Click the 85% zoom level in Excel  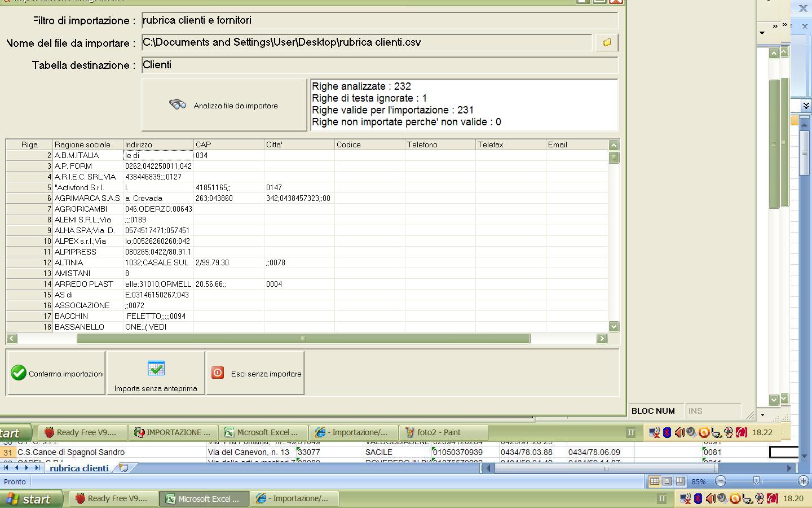(699, 481)
